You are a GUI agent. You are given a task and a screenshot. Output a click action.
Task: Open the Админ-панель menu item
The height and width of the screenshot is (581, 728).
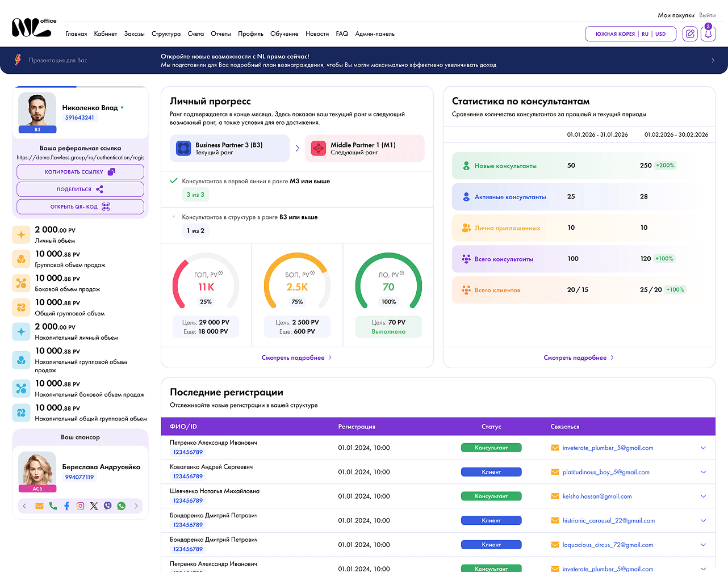[x=375, y=34]
